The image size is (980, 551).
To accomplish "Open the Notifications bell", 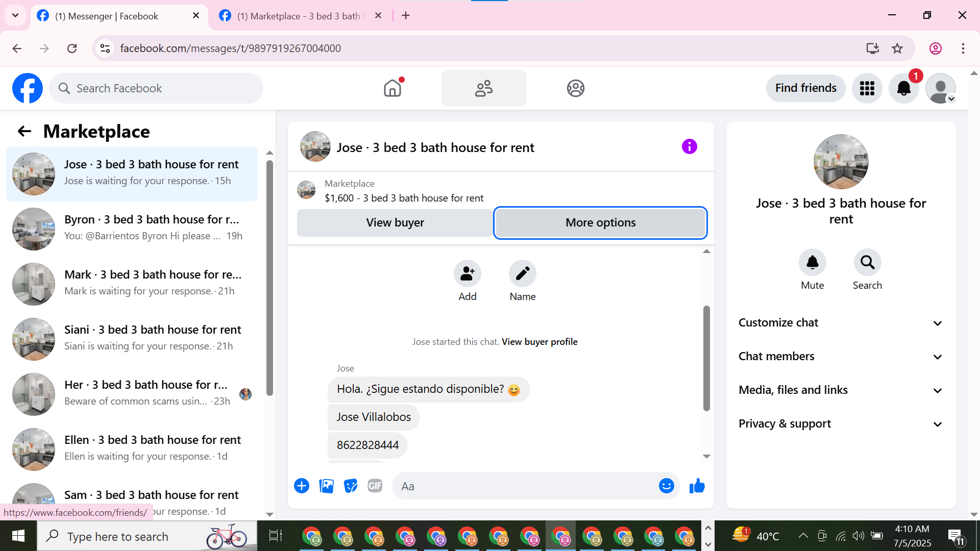I will (904, 88).
